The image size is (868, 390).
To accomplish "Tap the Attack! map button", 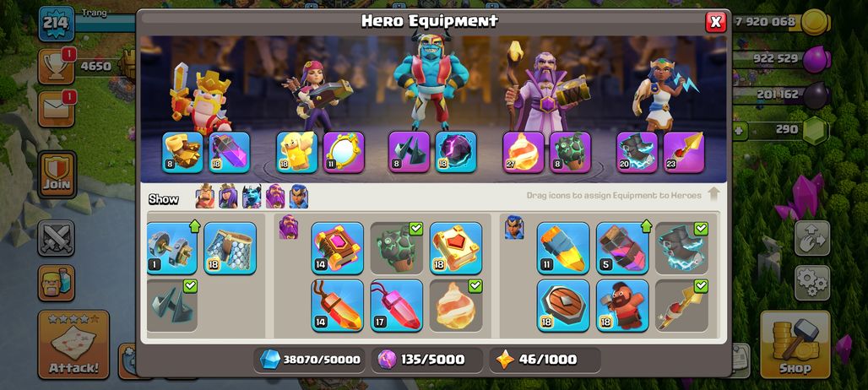I will [x=73, y=344].
